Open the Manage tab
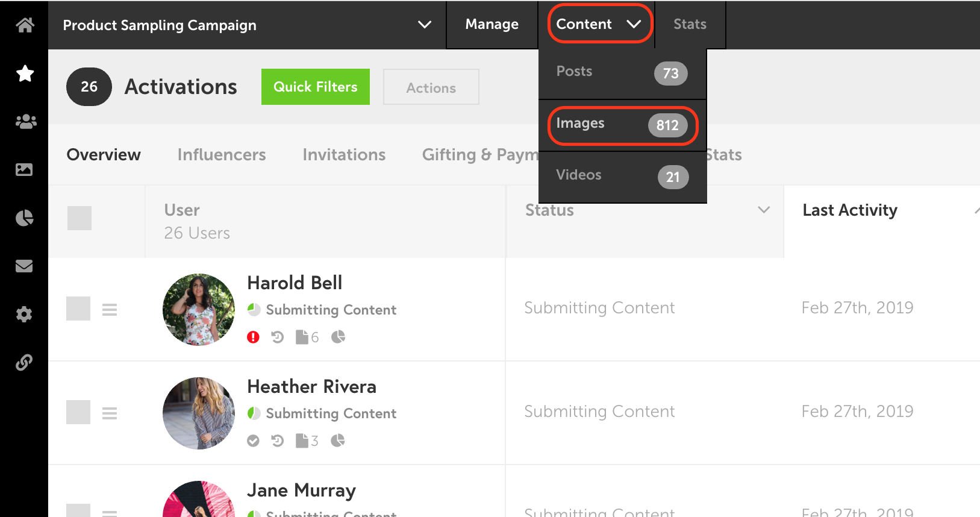Screen dimensions: 980x517 492,24
